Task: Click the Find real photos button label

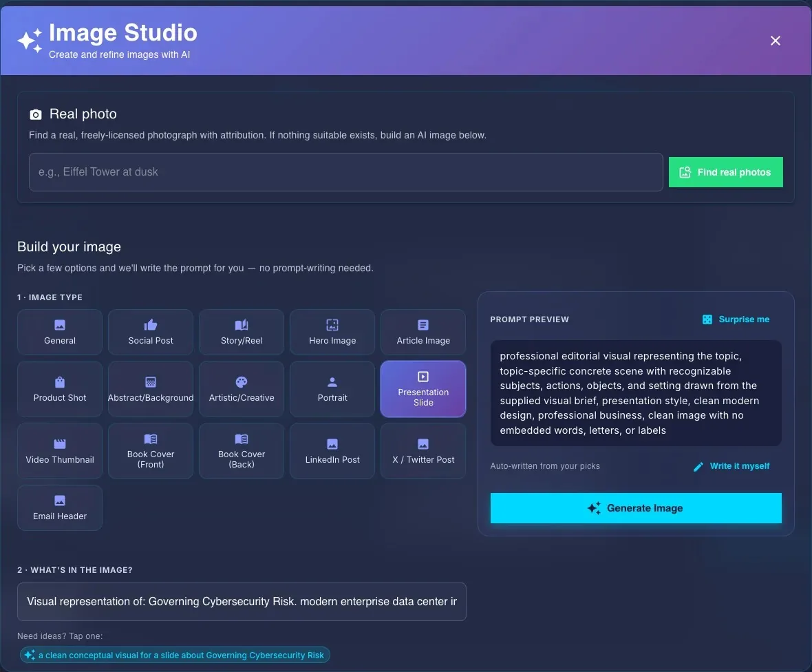Action: pos(734,172)
